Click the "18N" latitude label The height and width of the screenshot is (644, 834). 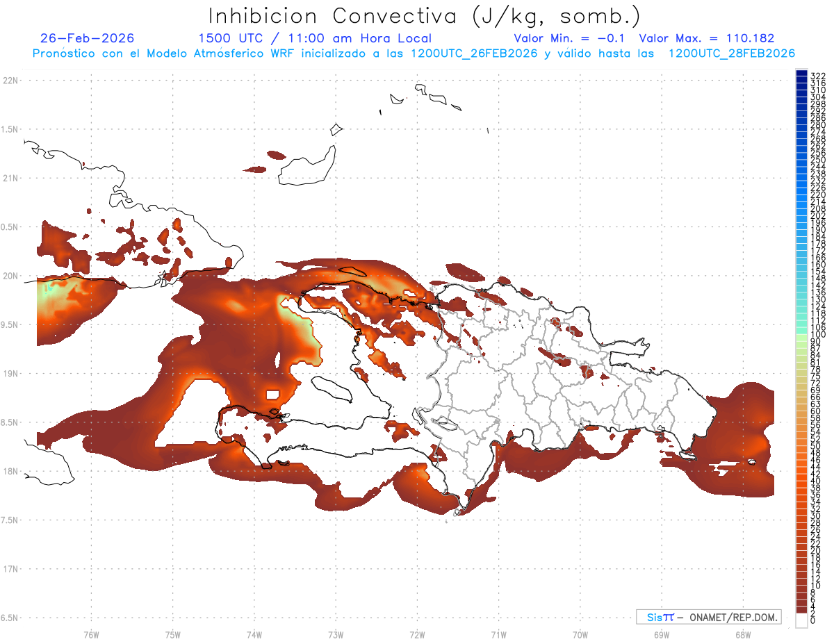[11, 471]
